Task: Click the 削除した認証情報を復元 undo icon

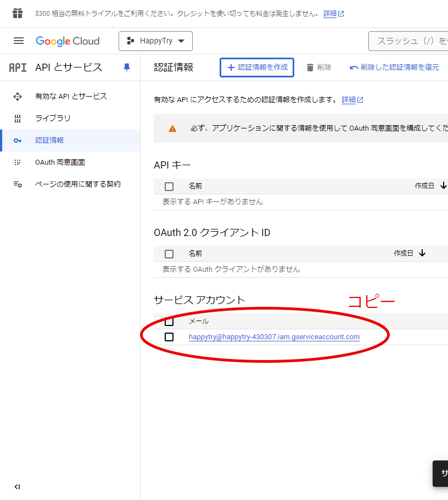Action: pyautogui.click(x=354, y=68)
